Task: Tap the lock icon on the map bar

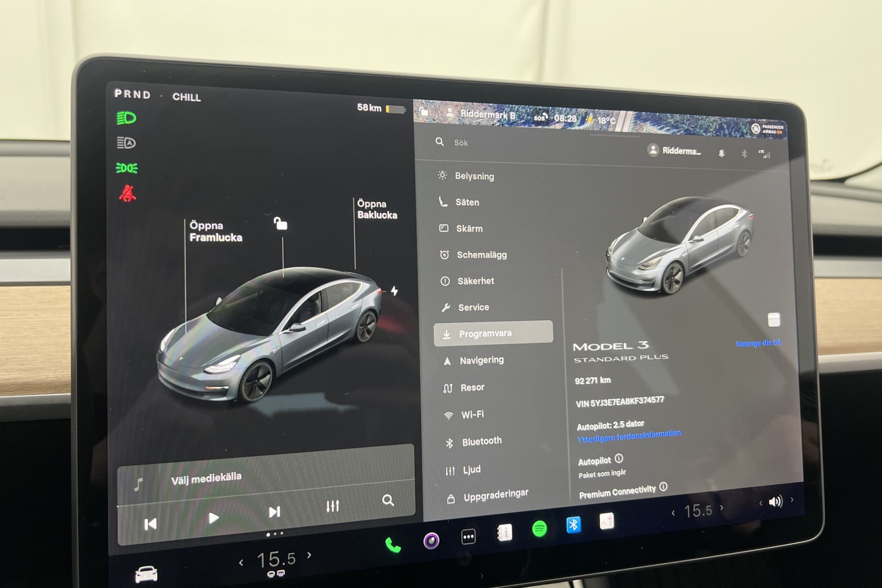Action: click(x=423, y=111)
